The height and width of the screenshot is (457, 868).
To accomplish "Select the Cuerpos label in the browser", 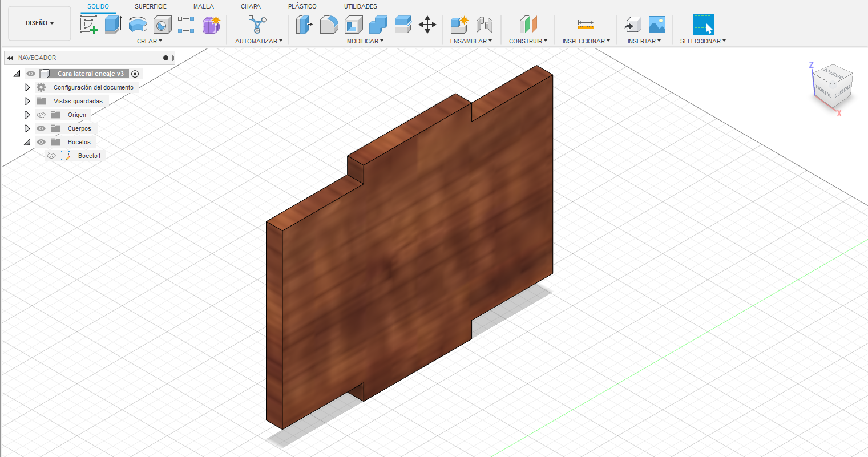I will coord(79,128).
